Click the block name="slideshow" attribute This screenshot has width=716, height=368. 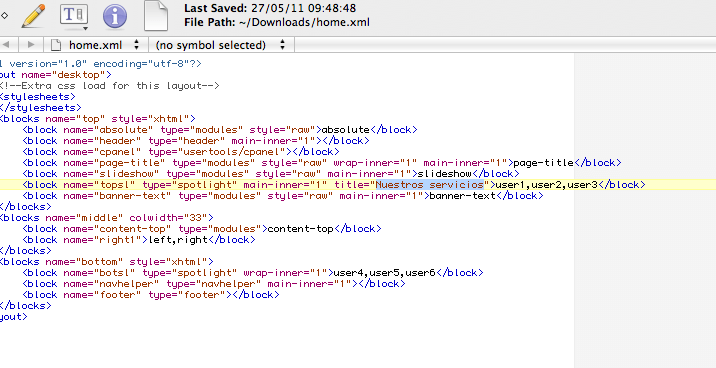[x=111, y=173]
